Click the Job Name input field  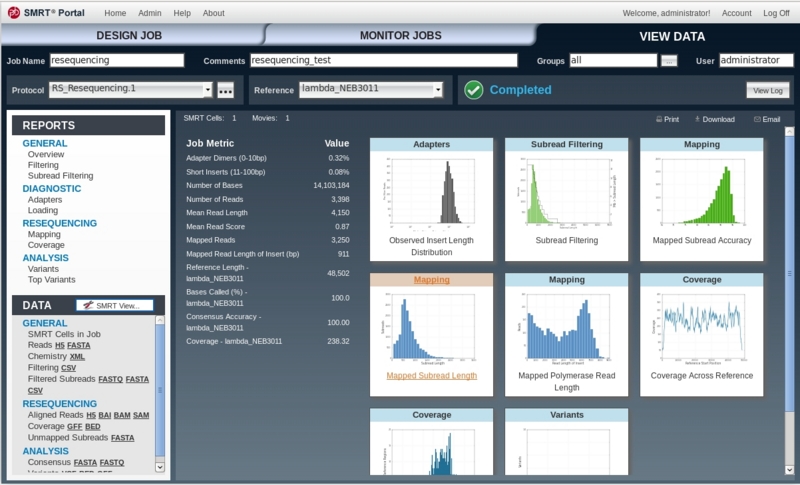(x=117, y=60)
